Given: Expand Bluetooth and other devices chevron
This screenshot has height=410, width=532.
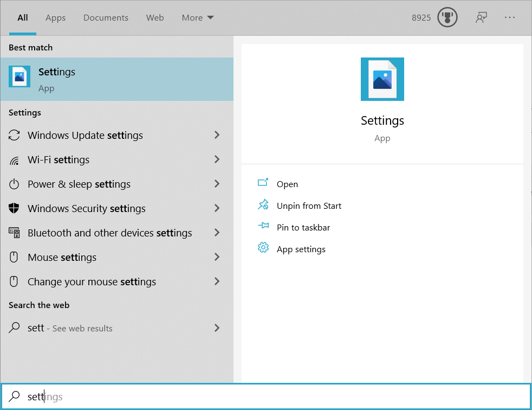Looking at the screenshot, I should coord(217,233).
